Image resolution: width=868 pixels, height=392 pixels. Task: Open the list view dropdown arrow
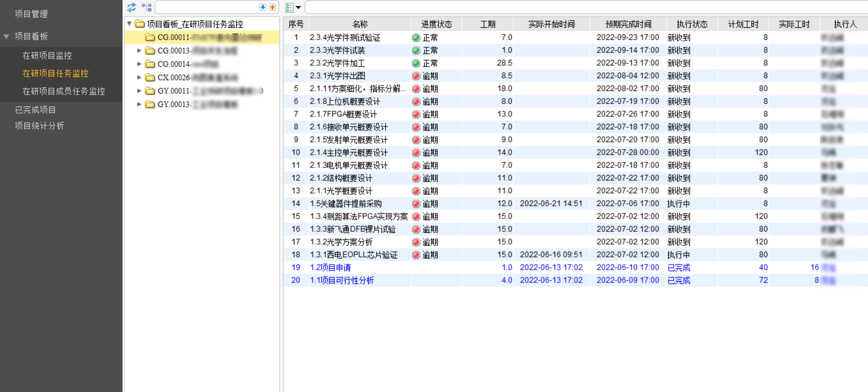298,7
